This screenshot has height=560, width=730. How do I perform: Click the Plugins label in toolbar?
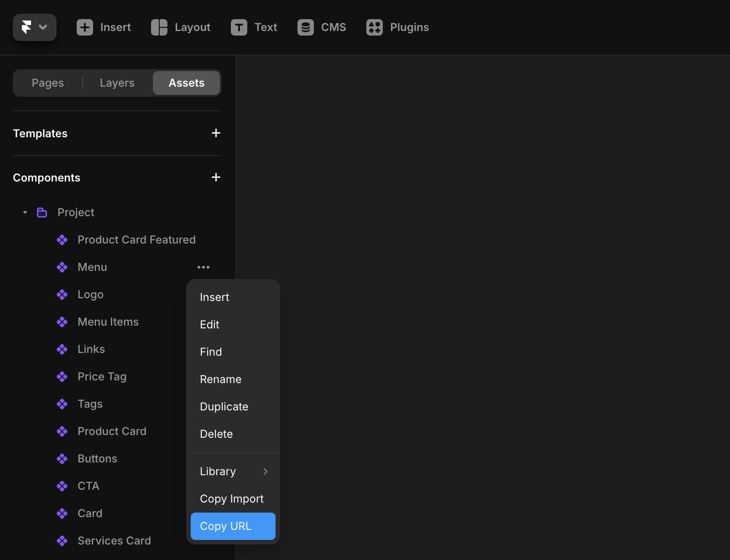click(409, 27)
